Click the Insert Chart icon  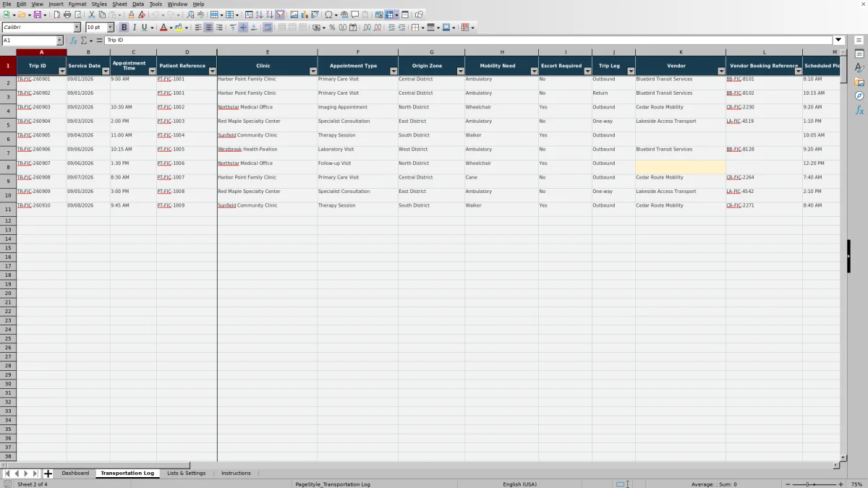[305, 14]
